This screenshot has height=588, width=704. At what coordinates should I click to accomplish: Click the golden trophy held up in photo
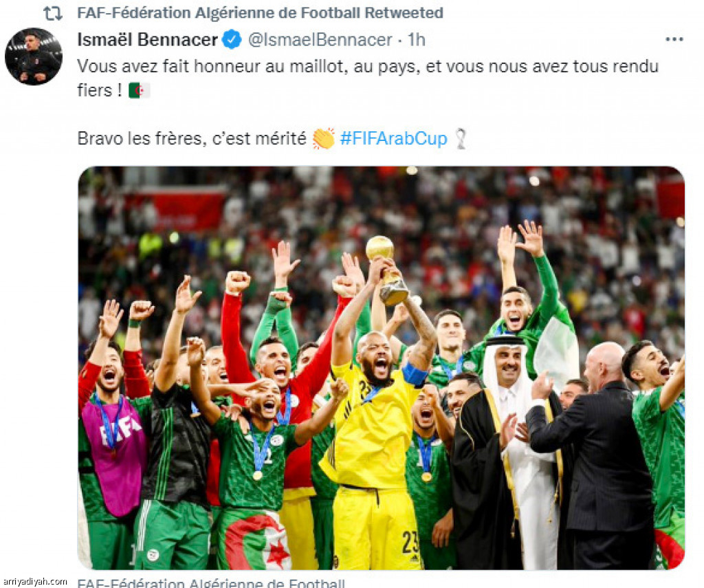tap(388, 270)
